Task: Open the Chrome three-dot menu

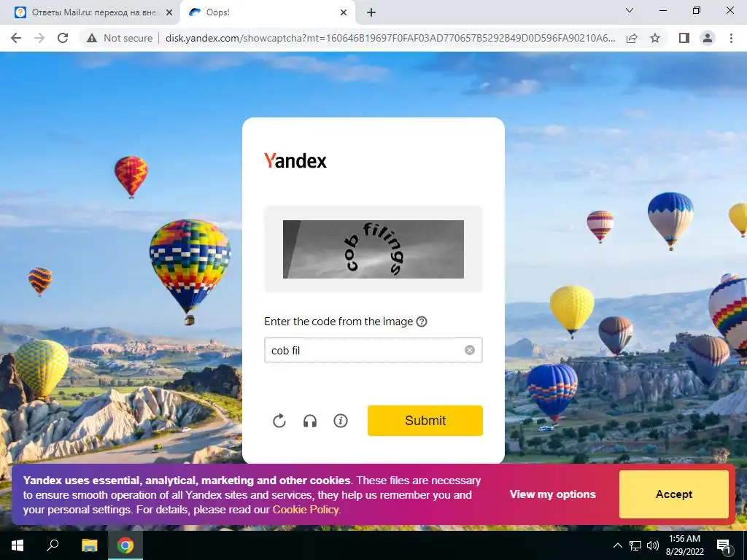Action: point(731,38)
